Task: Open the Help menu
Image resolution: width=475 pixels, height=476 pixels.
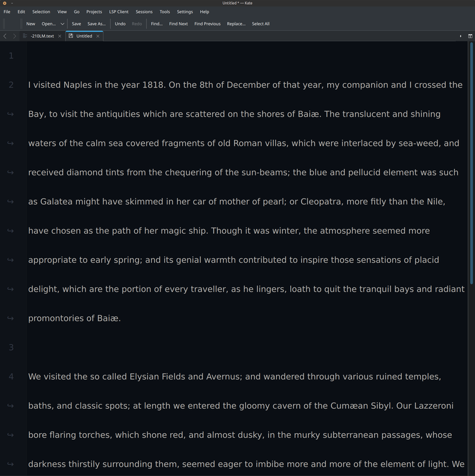Action: click(205, 12)
